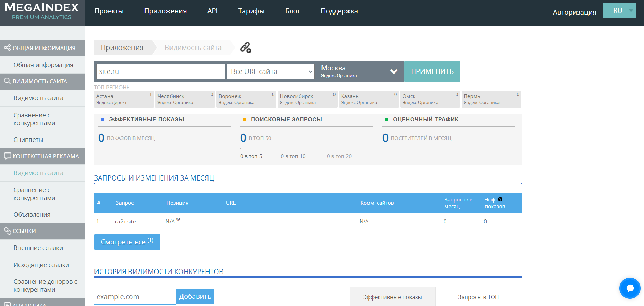Click the magnifier icon in Видимость сайта header
Screen dimensions: 644x306
(x=7, y=81)
